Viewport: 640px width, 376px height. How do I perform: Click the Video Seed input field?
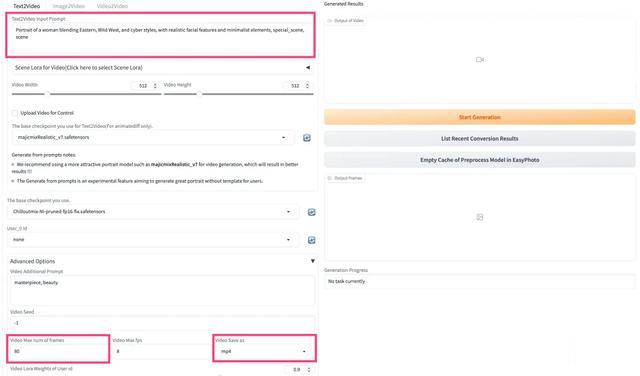[162, 323]
